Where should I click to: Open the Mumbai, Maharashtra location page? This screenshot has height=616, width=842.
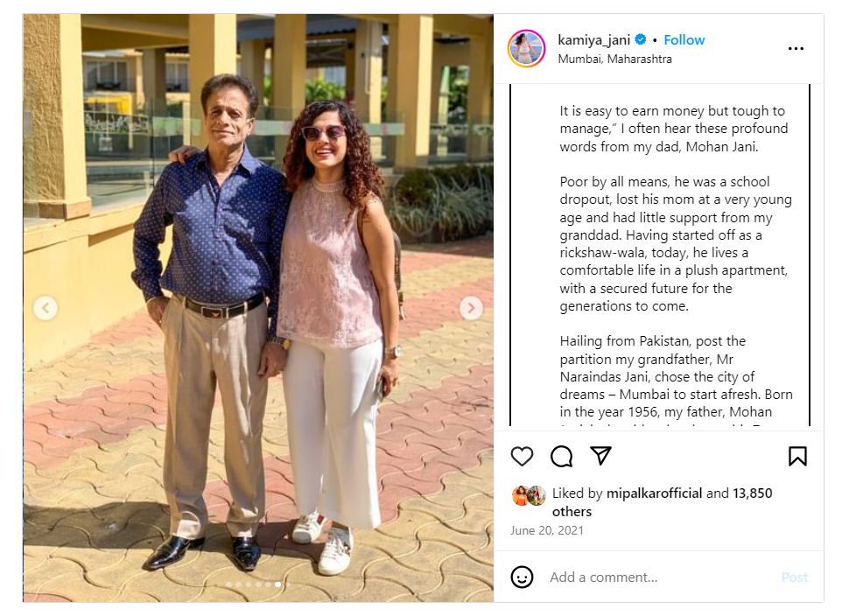pos(614,59)
